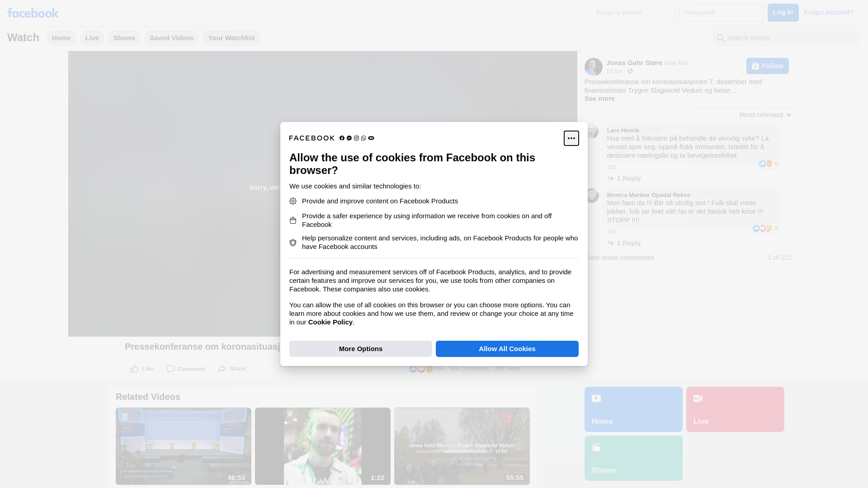Open the Saved Videos tab
The width and height of the screenshot is (868, 488).
(x=172, y=38)
